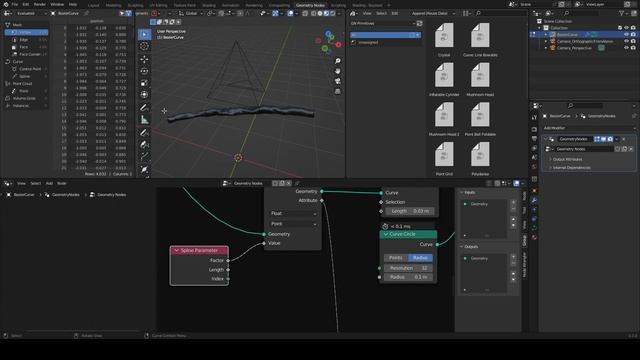This screenshot has width=640, height=360.
Task: Select the Measure tool
Action: click(144, 120)
